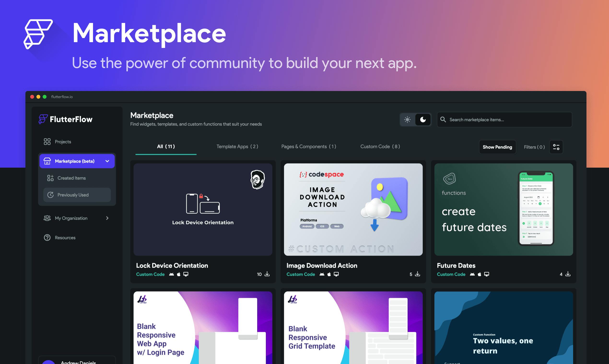Switch to the Template Apps (2) tab

click(237, 146)
